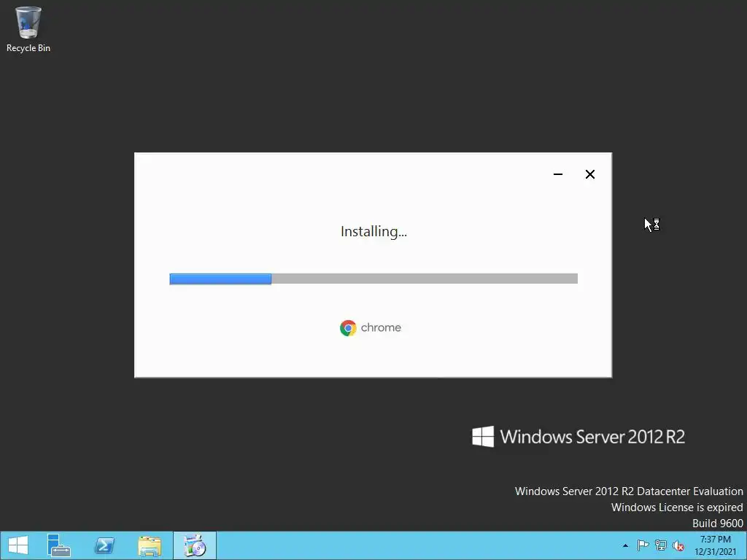Screen dimensions: 747x560
Task: Open Action Center flag icon
Action: coord(643,545)
